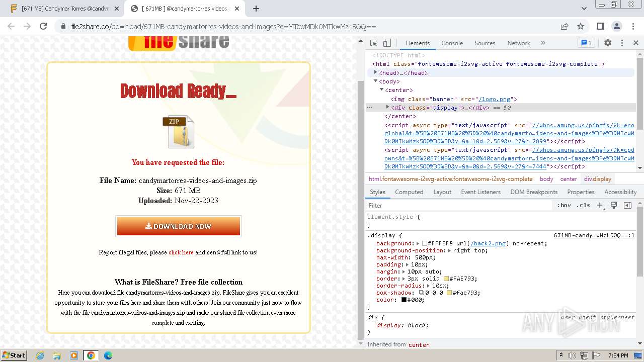Open the Event Listeners tab

pos(480,192)
